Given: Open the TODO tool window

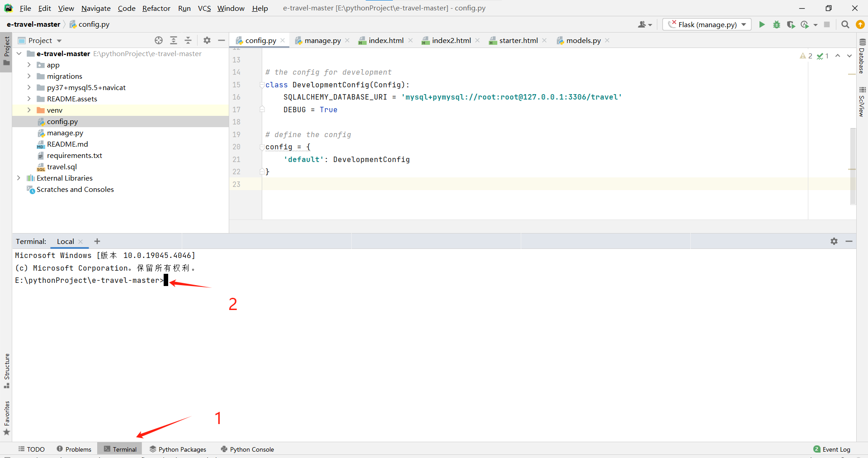Looking at the screenshot, I should pyautogui.click(x=32, y=449).
